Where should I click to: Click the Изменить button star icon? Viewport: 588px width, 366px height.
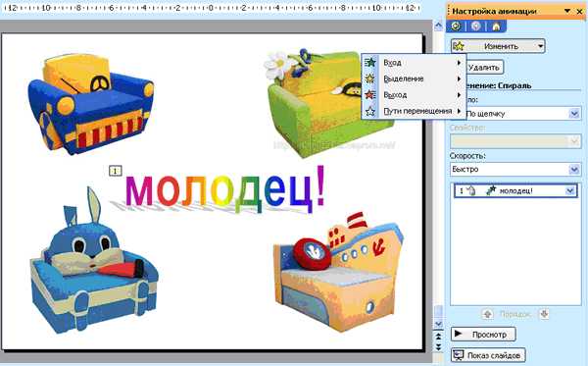pos(459,46)
